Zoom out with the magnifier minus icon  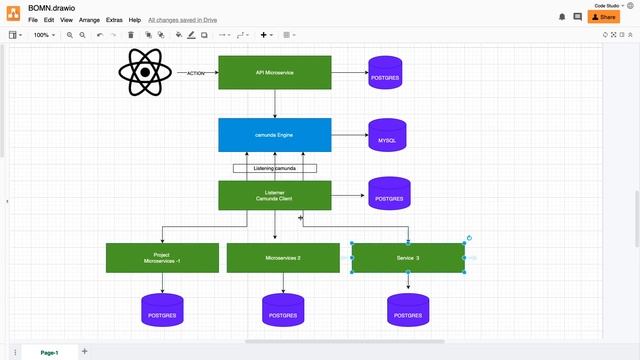click(82, 35)
